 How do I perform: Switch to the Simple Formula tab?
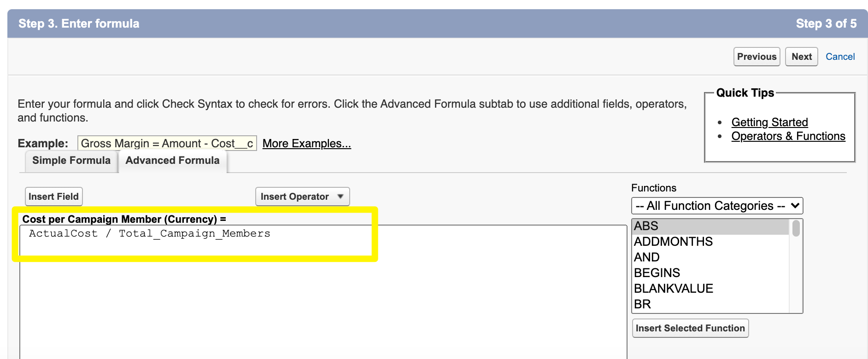tap(71, 161)
